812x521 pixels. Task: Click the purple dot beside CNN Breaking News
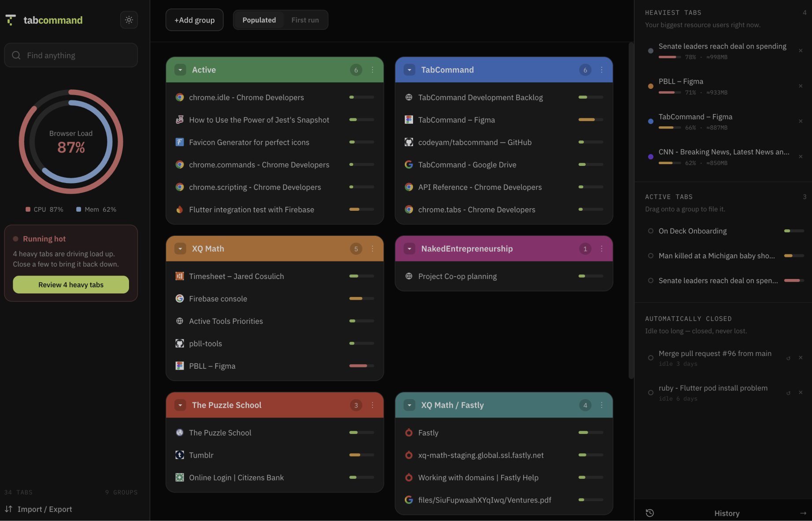650,157
